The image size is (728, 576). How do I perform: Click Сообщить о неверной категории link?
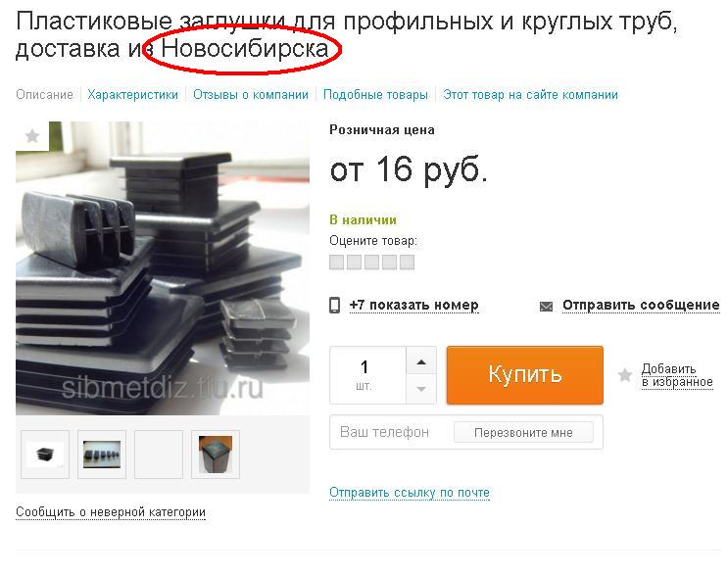pos(111,512)
